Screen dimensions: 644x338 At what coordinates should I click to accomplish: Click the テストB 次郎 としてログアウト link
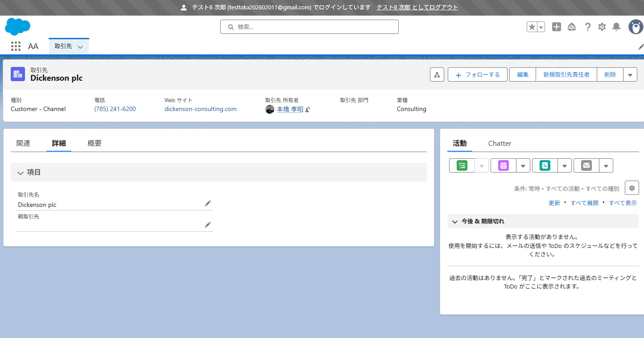(417, 8)
